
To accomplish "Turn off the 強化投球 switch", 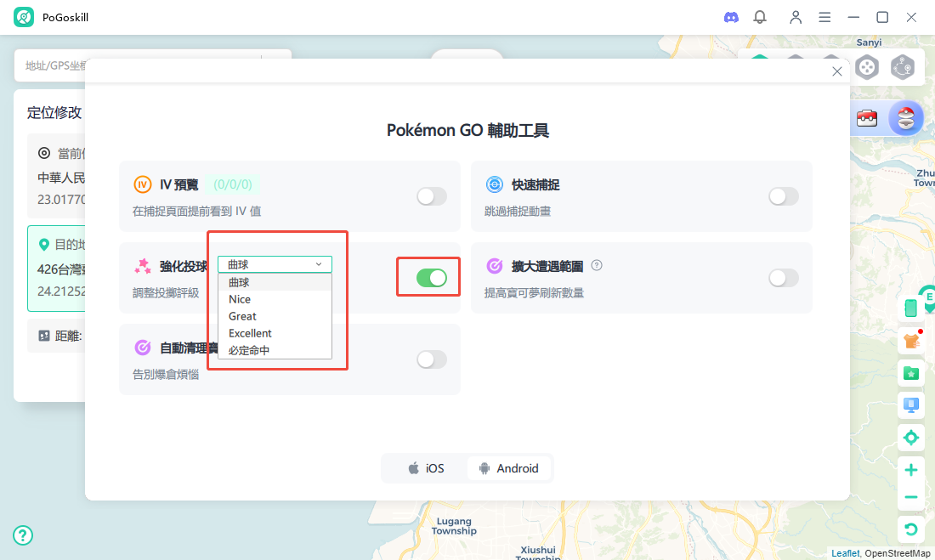I will [432, 278].
